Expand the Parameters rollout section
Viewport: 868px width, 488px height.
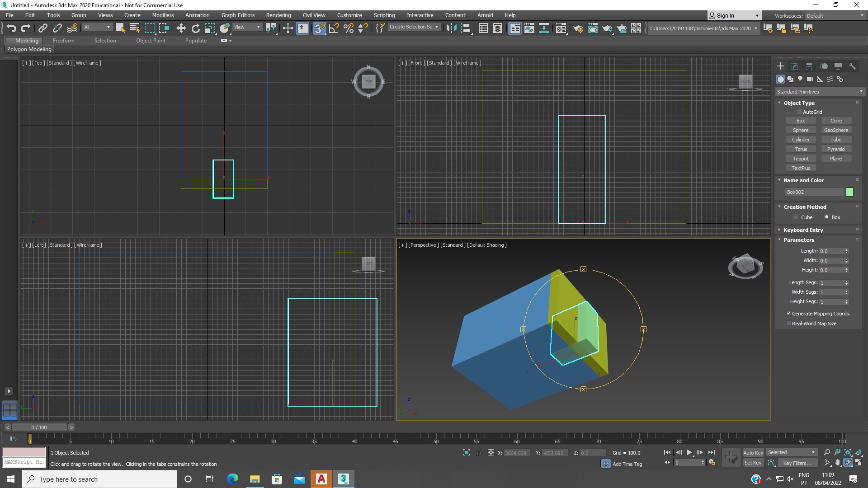(x=799, y=239)
